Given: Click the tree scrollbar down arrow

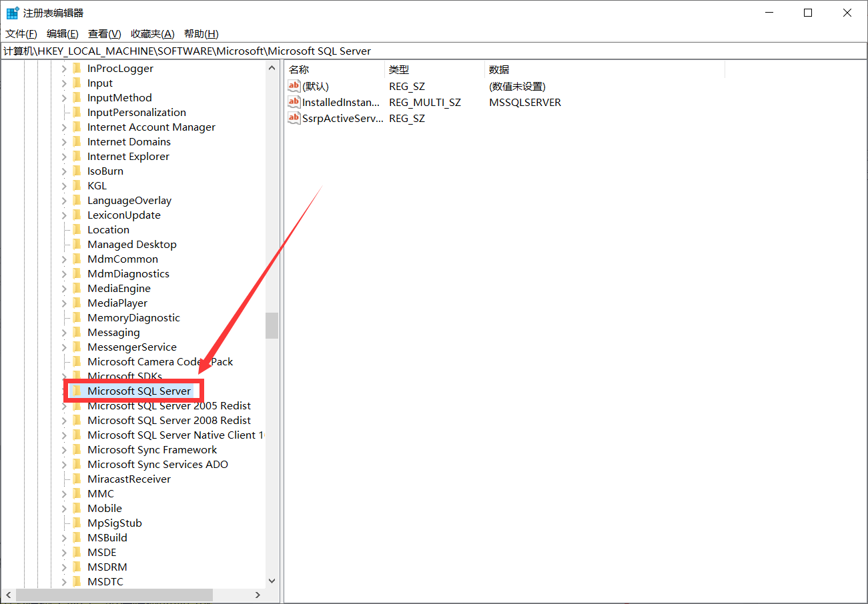Looking at the screenshot, I should [x=272, y=581].
